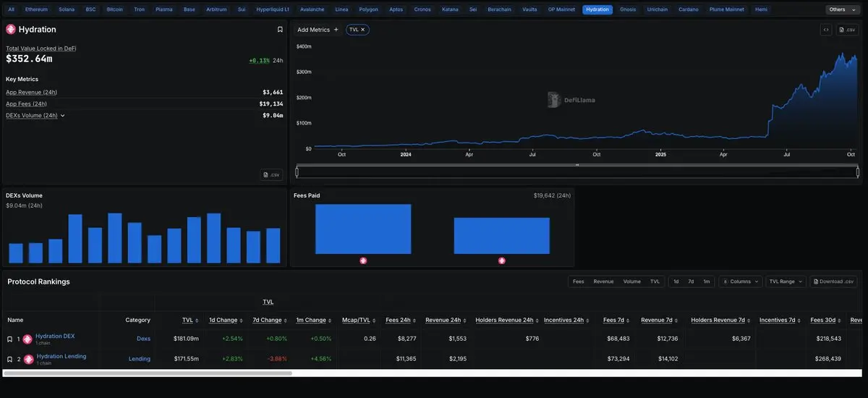Download the chart .csv file
The width and height of the screenshot is (868, 398).
coord(848,30)
